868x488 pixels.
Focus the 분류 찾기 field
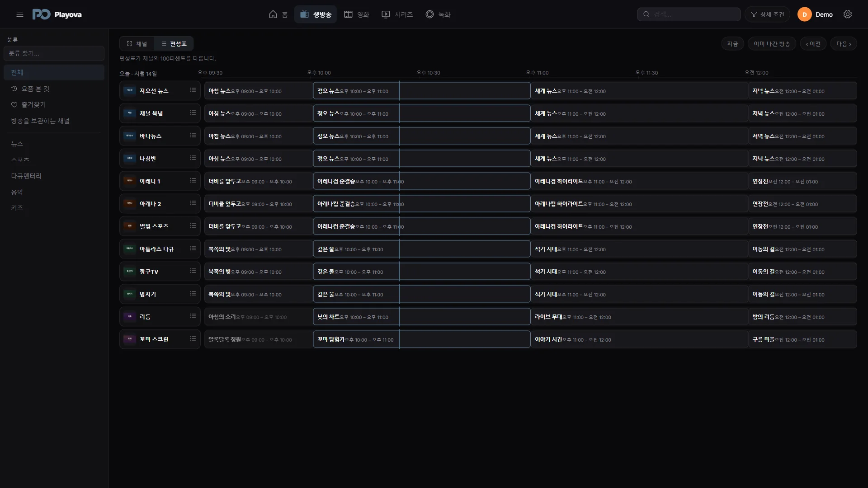pos(54,53)
